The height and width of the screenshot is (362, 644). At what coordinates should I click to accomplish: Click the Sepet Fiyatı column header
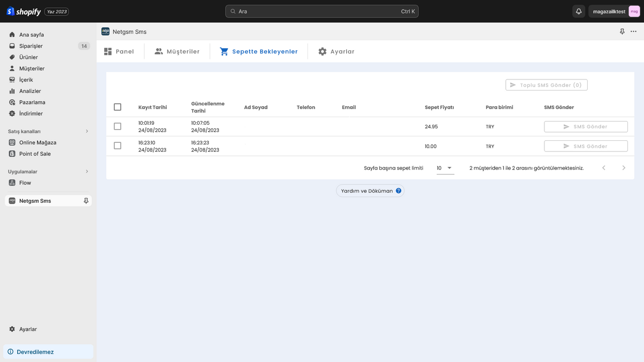tap(439, 107)
